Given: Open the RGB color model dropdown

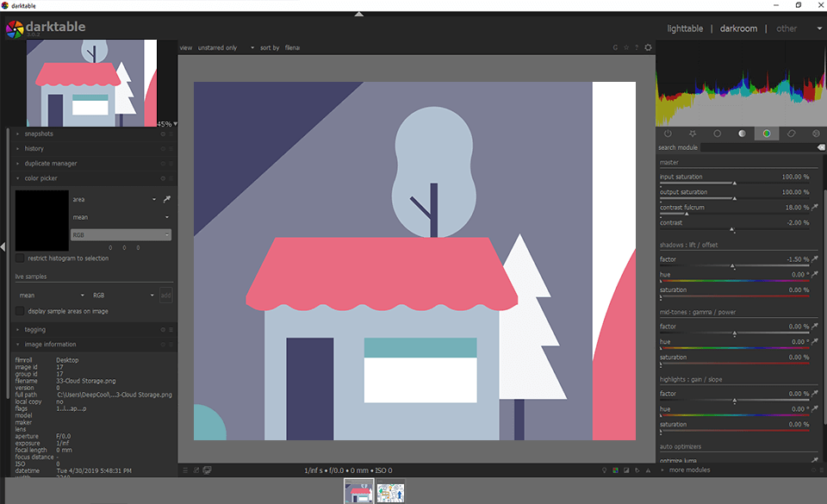Looking at the screenshot, I should [121, 234].
